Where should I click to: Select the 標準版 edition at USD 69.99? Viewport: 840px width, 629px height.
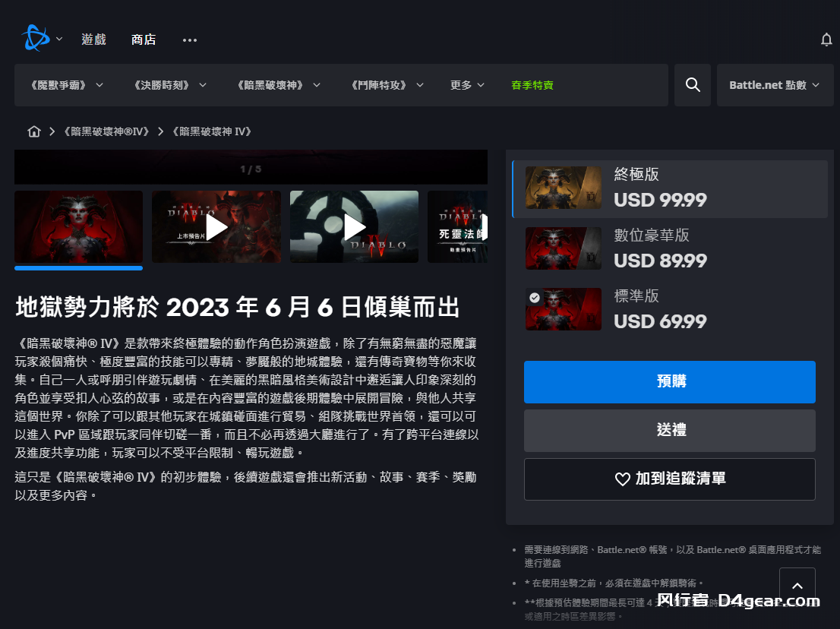coord(670,309)
